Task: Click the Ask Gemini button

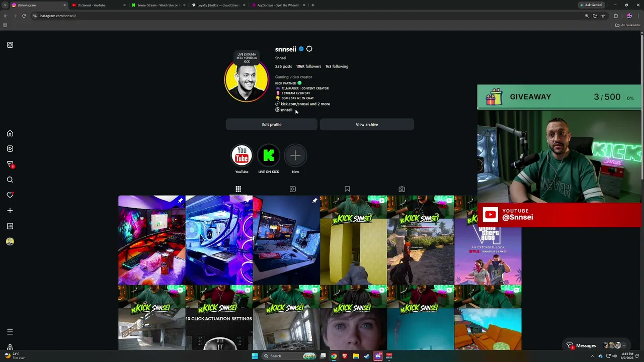Action: 592,5
